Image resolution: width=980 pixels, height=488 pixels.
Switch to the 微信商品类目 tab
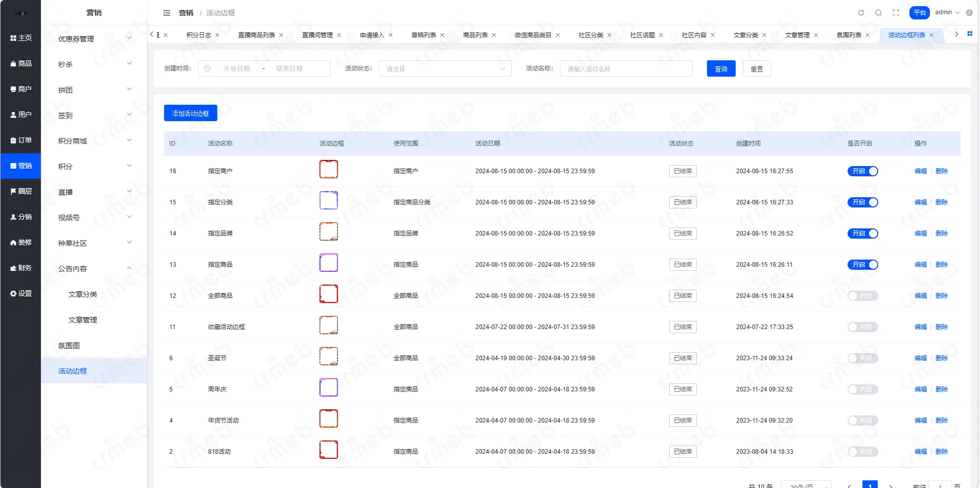point(533,35)
